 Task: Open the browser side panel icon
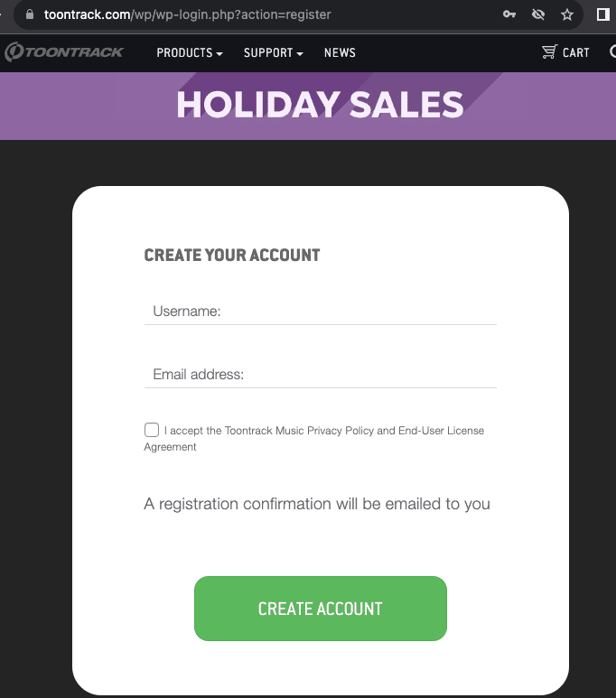pos(603,14)
